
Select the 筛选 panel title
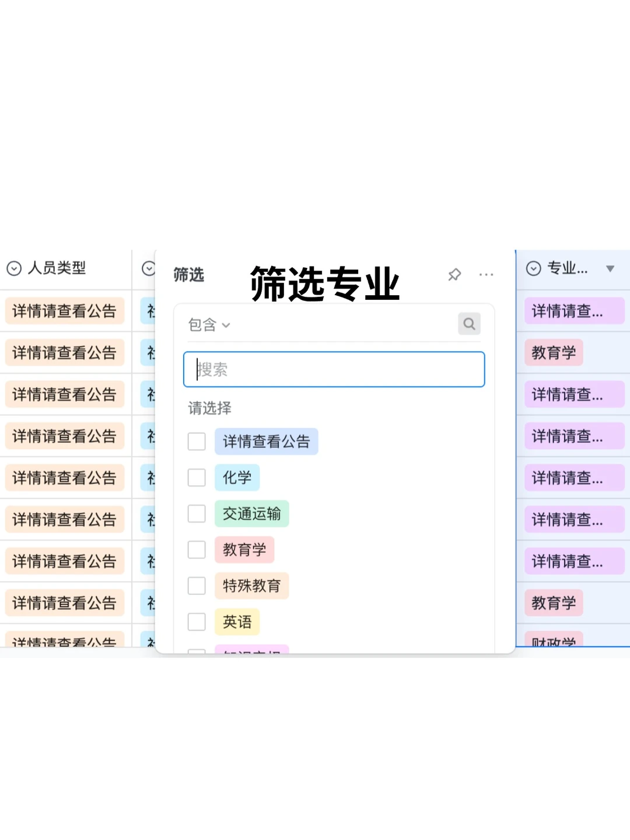[188, 275]
